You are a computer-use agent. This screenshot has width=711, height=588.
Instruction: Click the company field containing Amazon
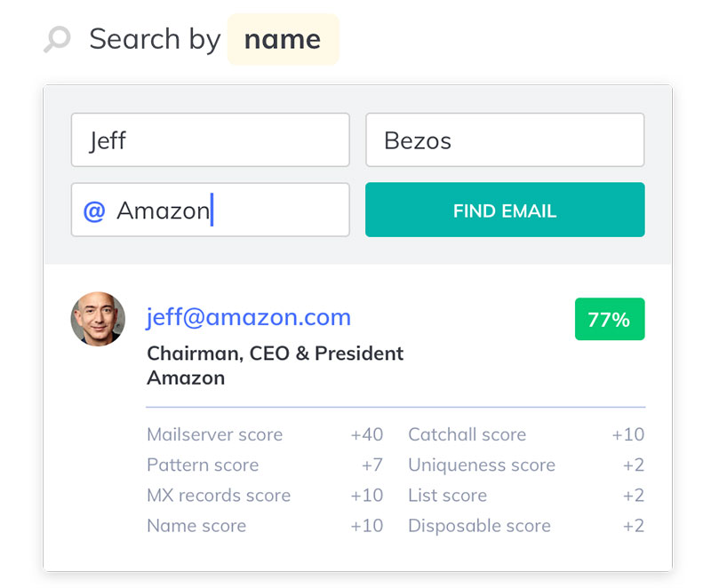[211, 210]
